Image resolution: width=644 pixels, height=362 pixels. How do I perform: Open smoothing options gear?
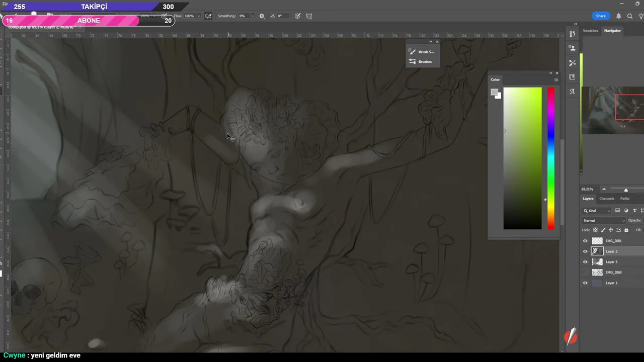262,16
